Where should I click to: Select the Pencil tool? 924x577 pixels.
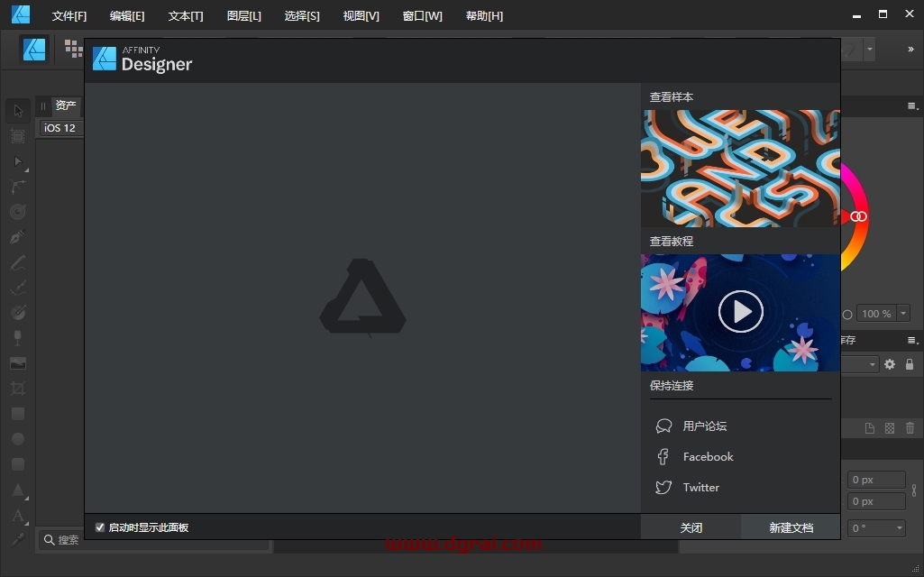click(x=18, y=262)
